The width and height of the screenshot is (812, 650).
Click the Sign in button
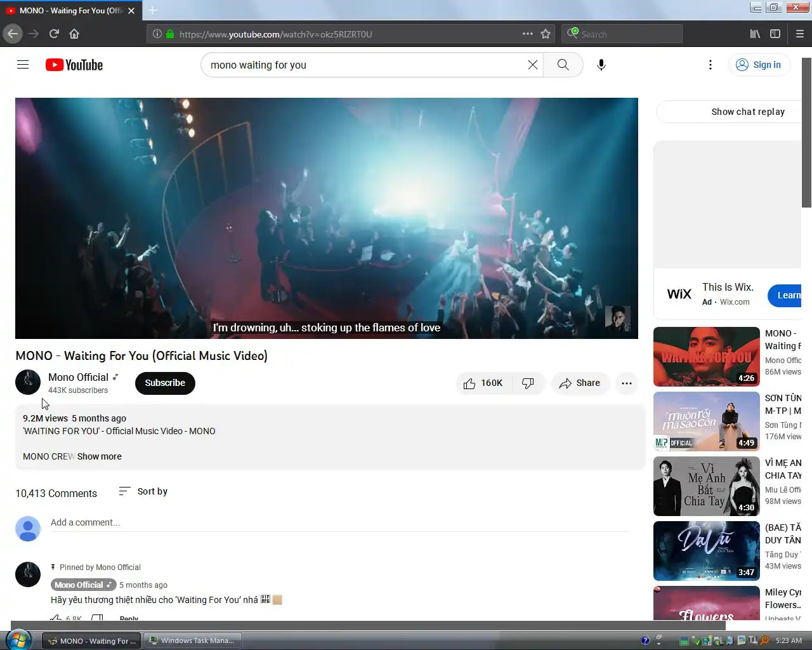point(759,65)
